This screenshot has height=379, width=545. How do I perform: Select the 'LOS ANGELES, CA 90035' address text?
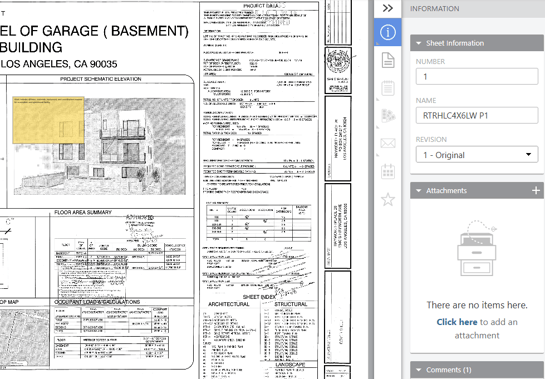[59, 64]
